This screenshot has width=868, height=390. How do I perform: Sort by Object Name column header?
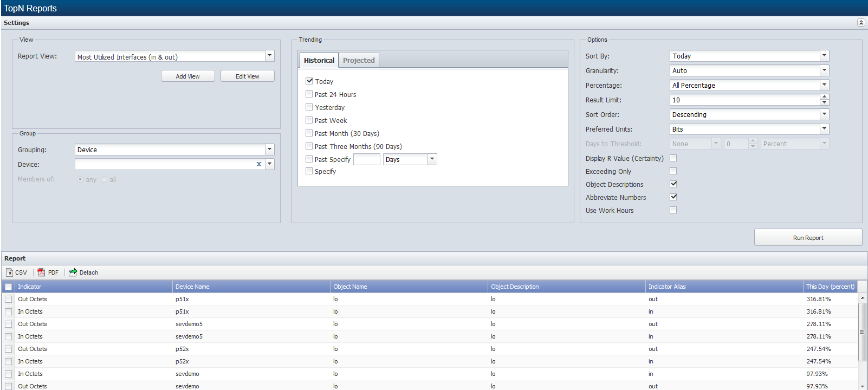(409, 287)
